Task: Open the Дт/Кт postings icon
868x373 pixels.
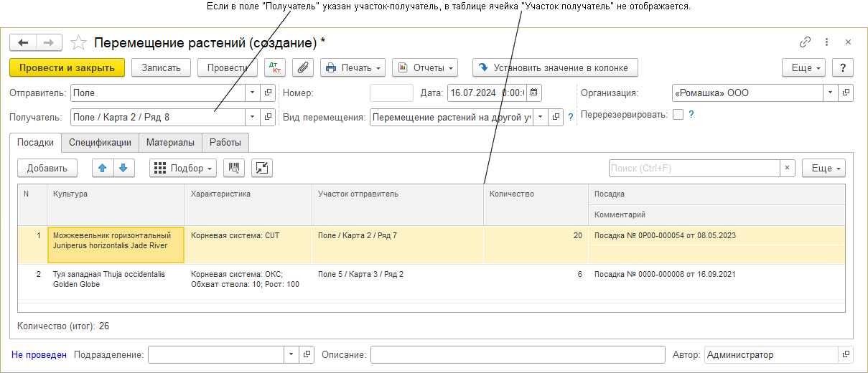Action: 274,67
